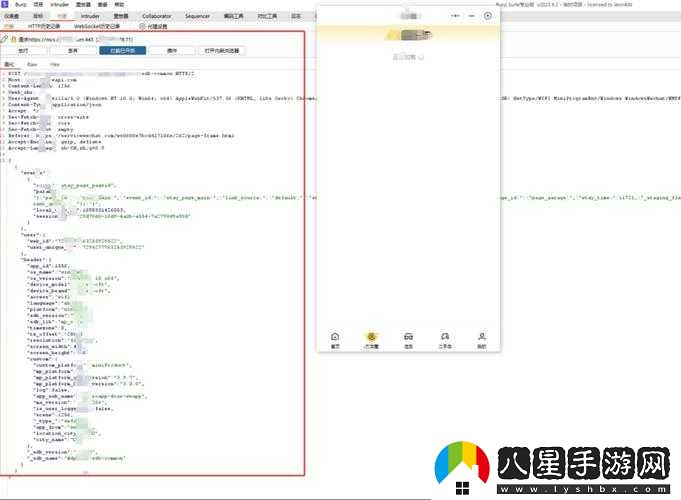Viewport: 681px width, 500px height.
Task: Tap the used-car icon in bottom navigation
Action: (x=445, y=337)
